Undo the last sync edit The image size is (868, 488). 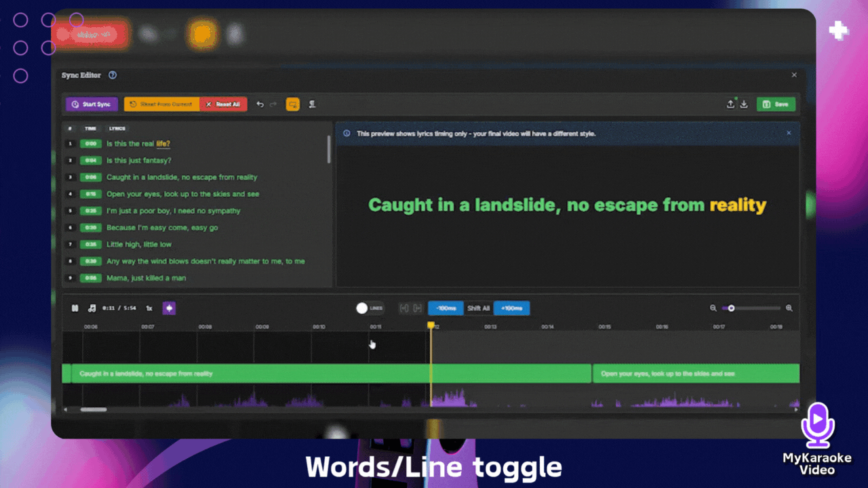click(260, 104)
